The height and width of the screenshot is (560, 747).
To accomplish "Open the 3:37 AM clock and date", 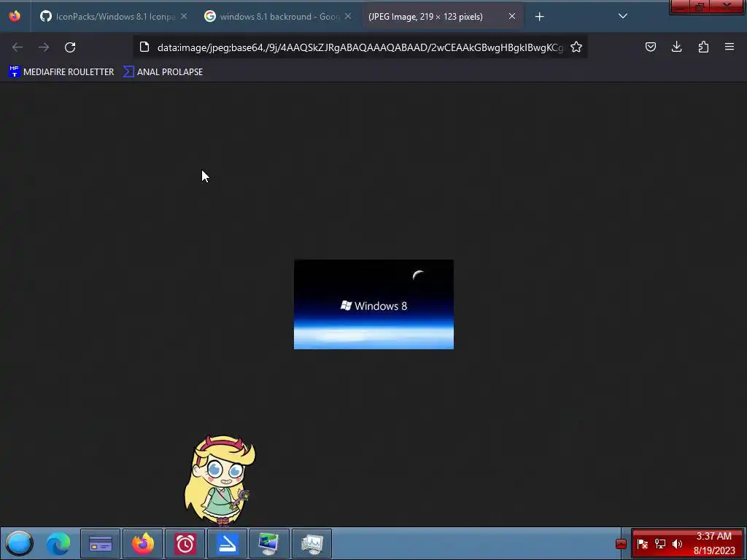I will pyautogui.click(x=714, y=543).
